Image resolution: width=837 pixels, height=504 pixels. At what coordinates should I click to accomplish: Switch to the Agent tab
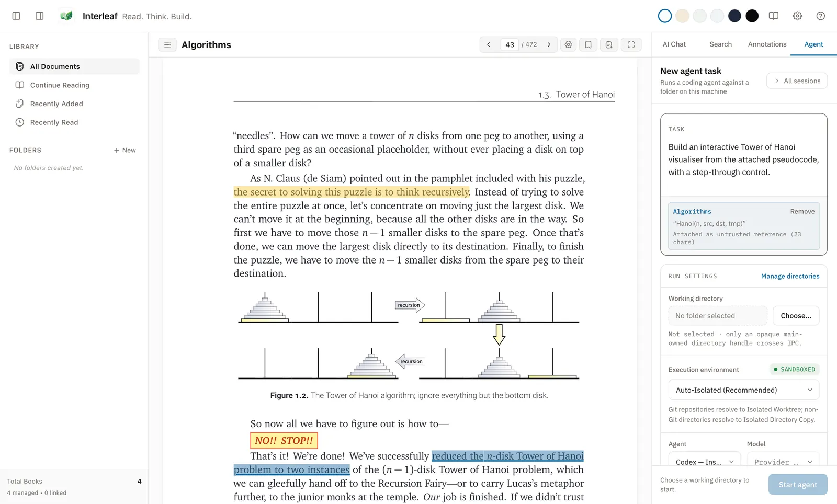[x=813, y=44]
